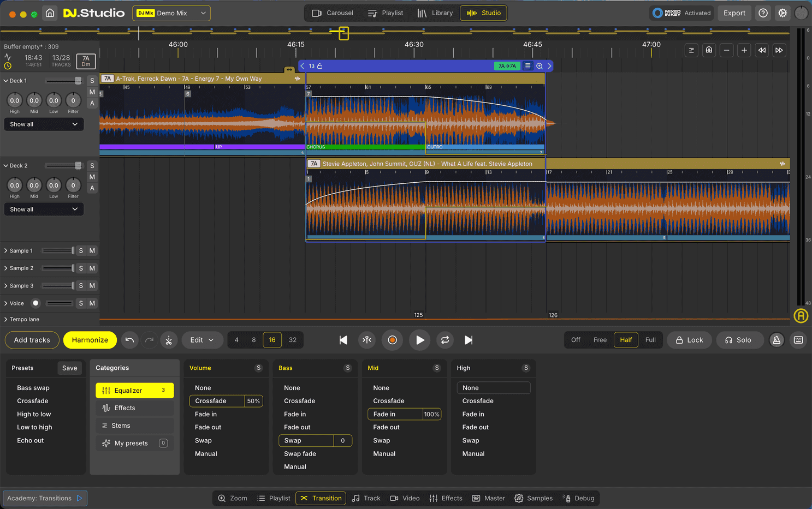Image resolution: width=812 pixels, height=509 pixels.
Task: Enable the Lock toggle in the transition bar
Action: coord(689,340)
